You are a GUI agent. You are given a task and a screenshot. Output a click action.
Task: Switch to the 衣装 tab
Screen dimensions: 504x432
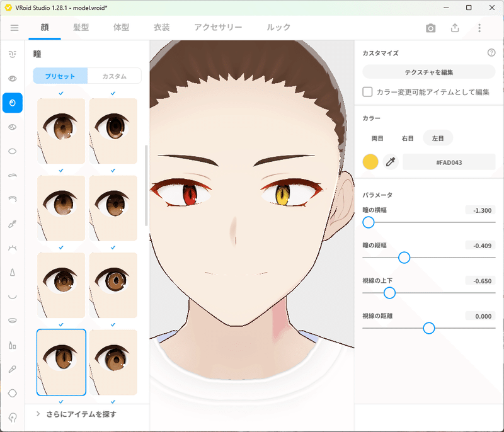click(162, 28)
